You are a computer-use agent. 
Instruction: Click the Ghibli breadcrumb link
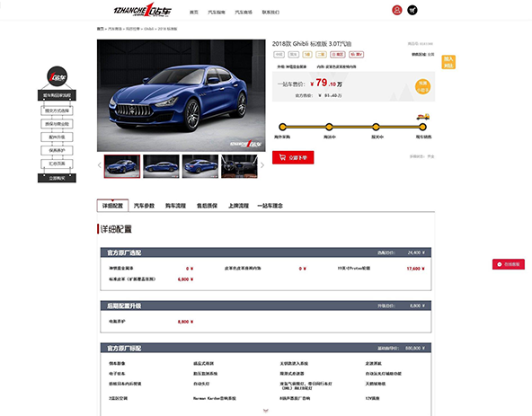pos(148,29)
